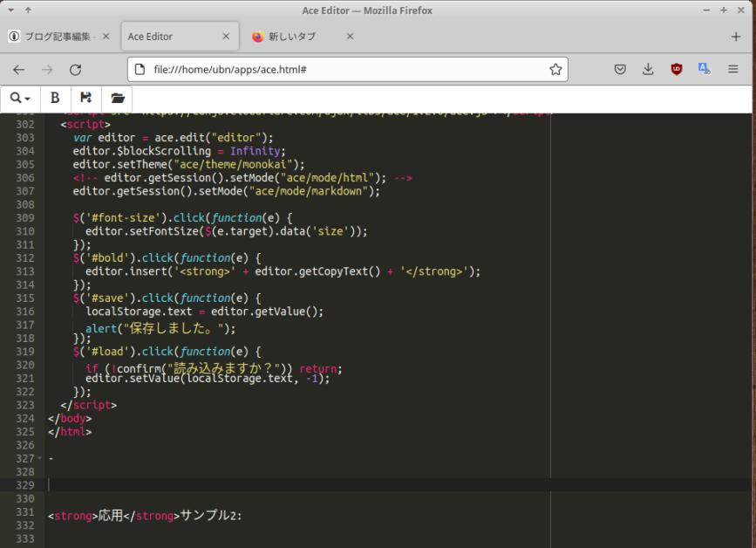Click gutter line number 315
The height and width of the screenshot is (548, 756).
click(x=25, y=298)
